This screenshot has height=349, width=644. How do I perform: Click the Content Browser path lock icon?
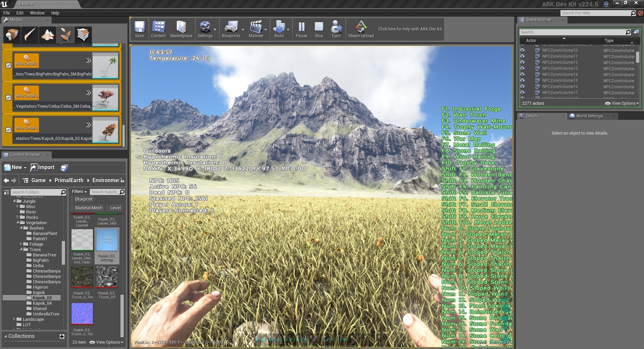click(x=122, y=181)
